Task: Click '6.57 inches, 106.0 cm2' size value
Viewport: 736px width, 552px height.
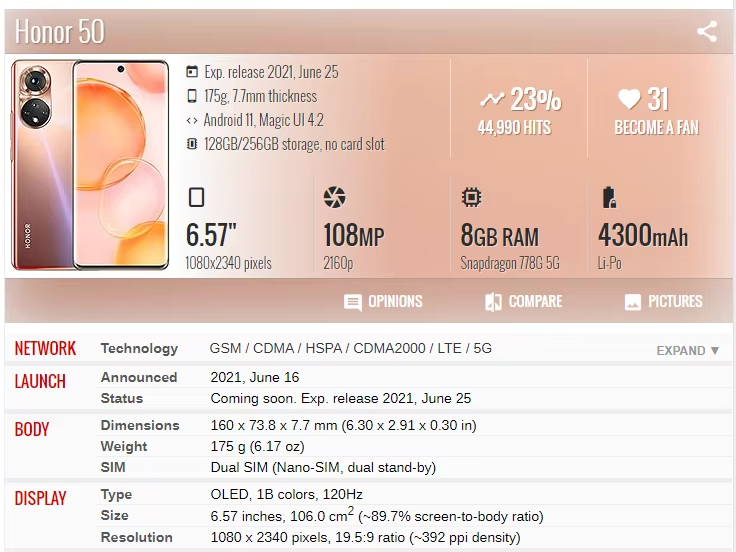Action: 377,515
